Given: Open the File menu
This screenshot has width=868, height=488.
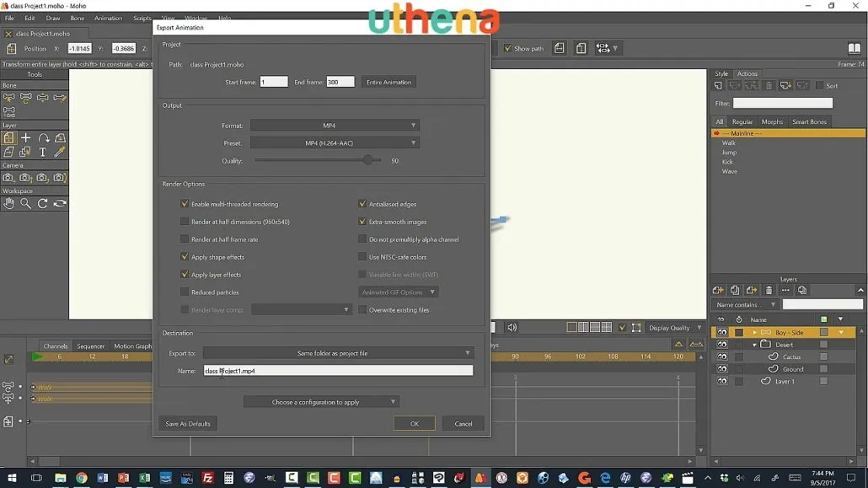Looking at the screenshot, I should 9,18.
